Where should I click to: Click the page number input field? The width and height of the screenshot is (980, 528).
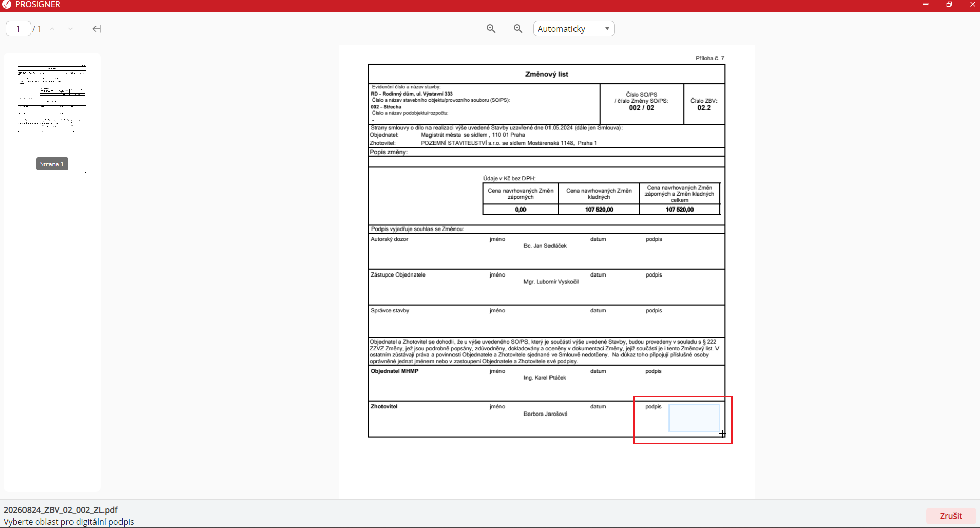[x=18, y=29]
